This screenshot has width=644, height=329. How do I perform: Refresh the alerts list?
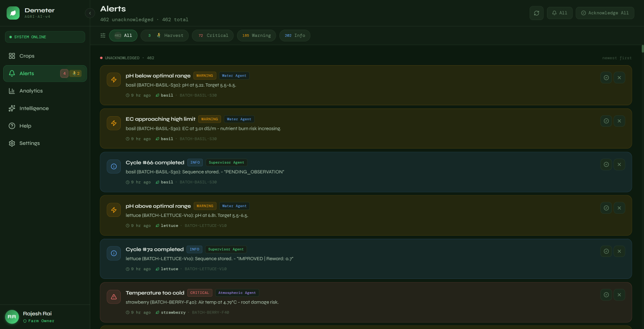click(536, 13)
